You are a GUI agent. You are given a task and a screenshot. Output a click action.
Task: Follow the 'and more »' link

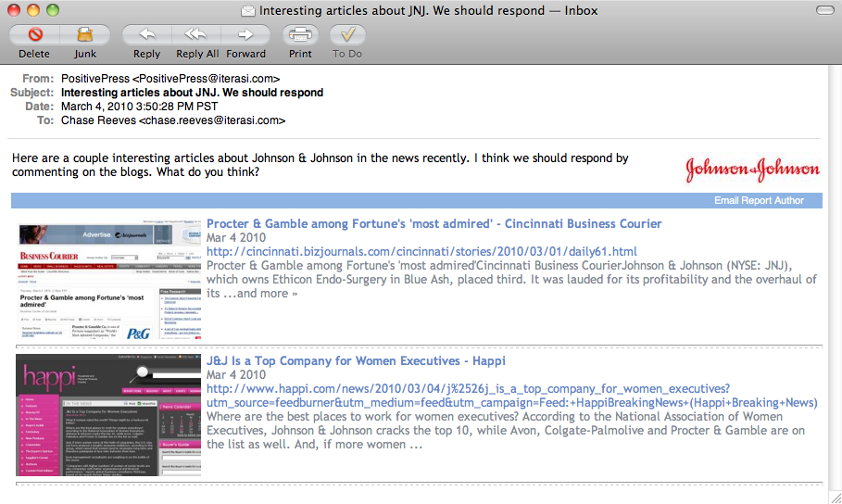[x=267, y=294]
